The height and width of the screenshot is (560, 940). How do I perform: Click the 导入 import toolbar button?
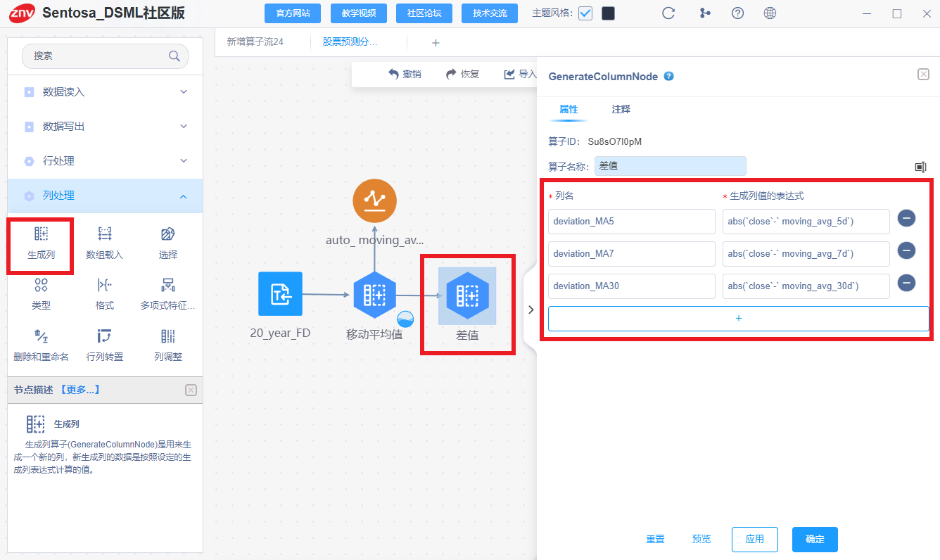pos(520,74)
